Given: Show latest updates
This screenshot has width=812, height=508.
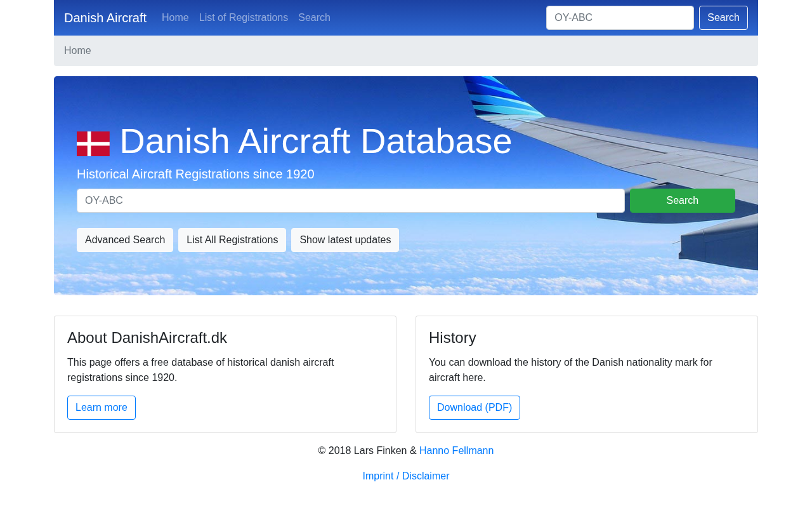Looking at the screenshot, I should (x=345, y=240).
